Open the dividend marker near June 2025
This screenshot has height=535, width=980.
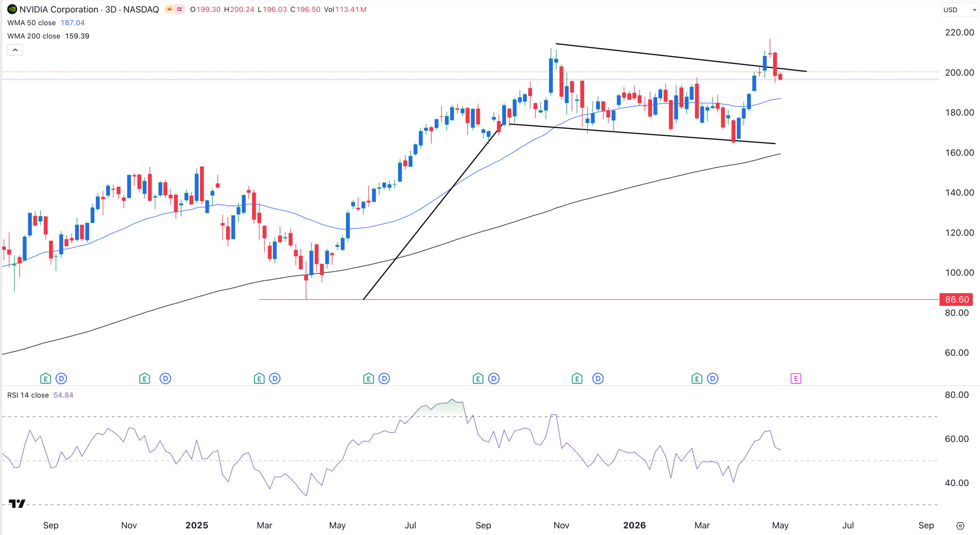point(384,379)
